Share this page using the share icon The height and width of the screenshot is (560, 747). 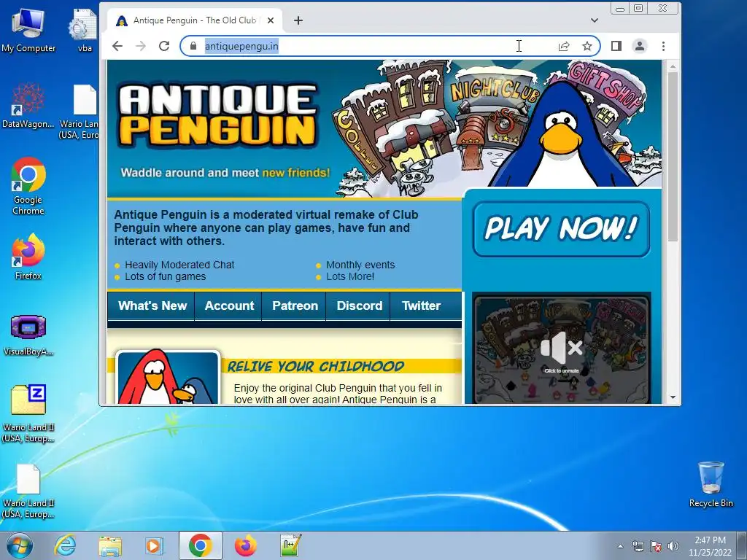564,46
